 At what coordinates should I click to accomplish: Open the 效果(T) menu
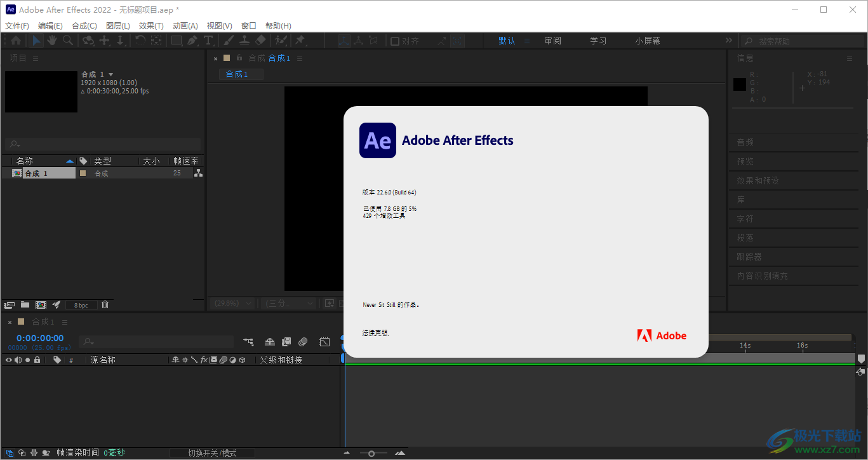point(150,25)
